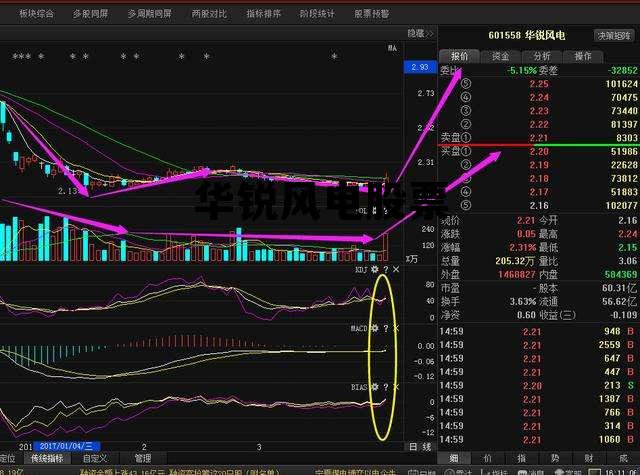Open the 日线 period selector

coord(420,447)
